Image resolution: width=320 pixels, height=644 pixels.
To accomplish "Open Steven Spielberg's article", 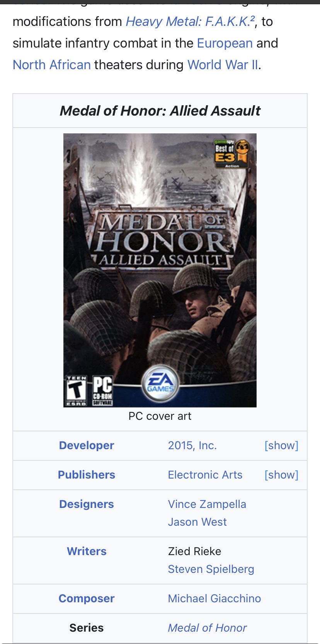I will (211, 569).
